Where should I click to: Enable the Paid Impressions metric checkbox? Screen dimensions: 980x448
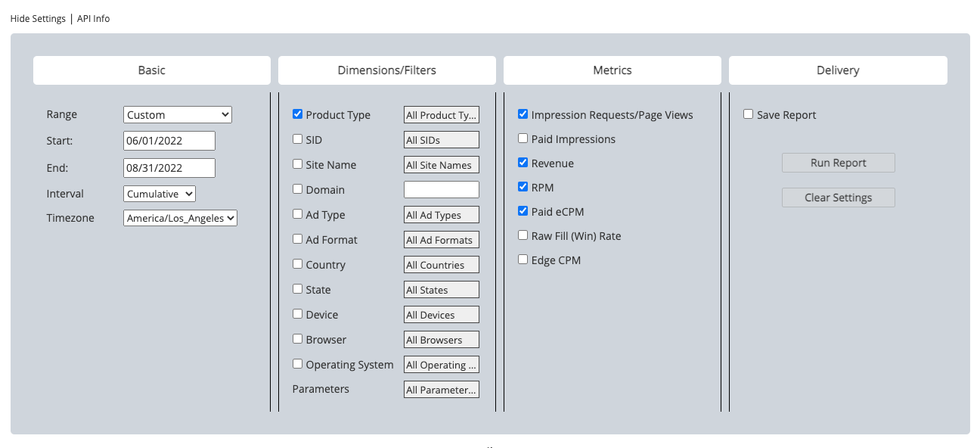523,138
